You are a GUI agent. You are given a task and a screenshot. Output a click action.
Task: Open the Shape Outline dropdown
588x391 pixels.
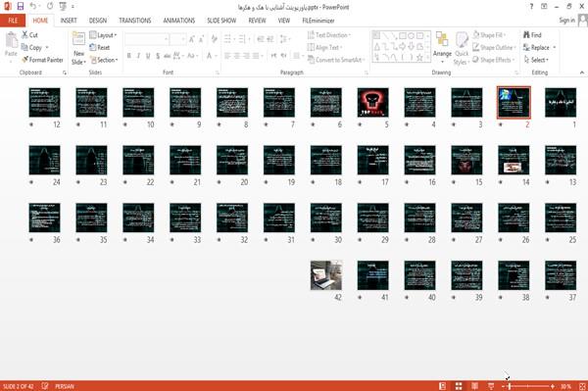click(x=494, y=47)
